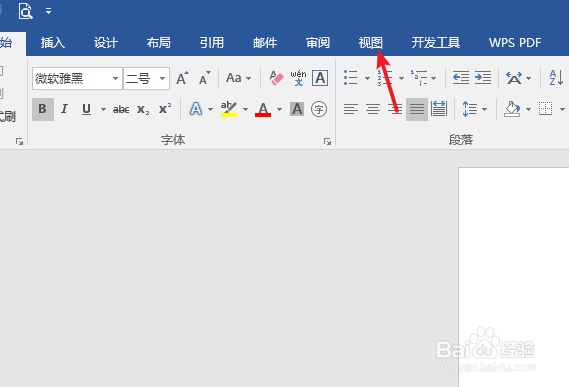Click the blank document page
The image size is (569, 387).
coord(513,277)
